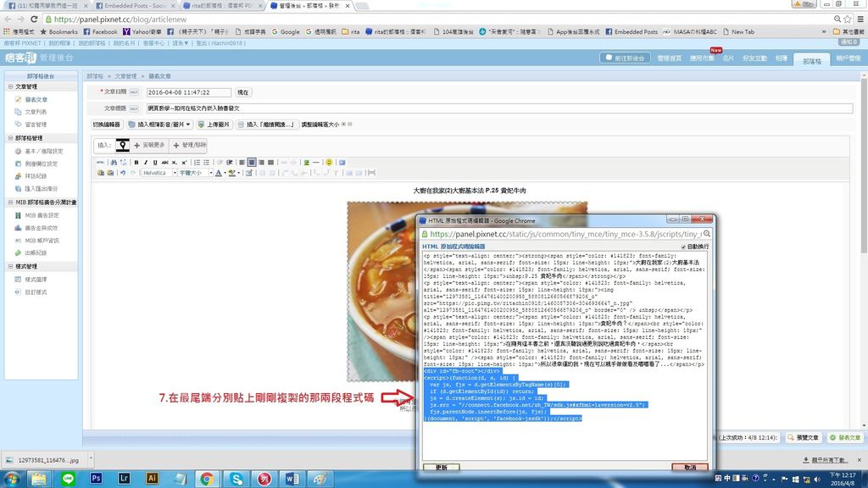Open Illustrator from the Windows taskbar

[x=152, y=479]
